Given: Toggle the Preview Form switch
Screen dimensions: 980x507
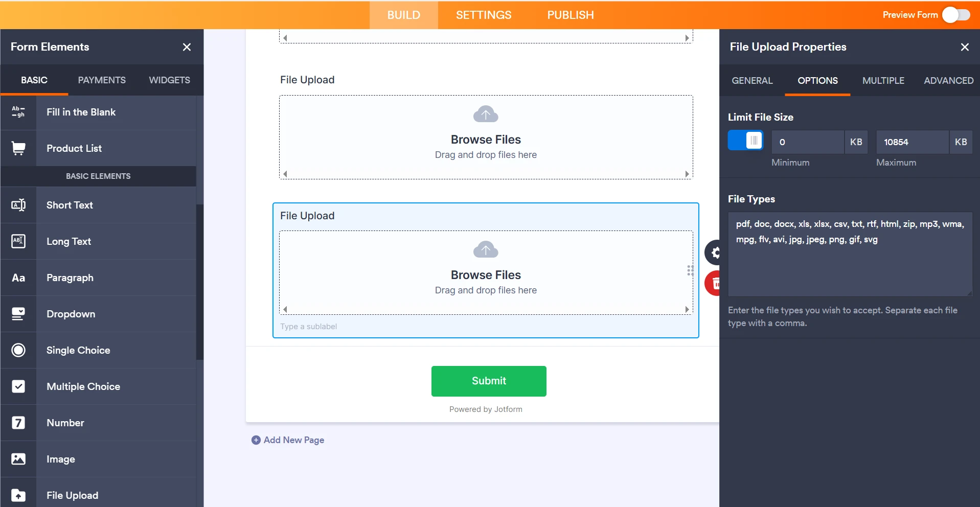Looking at the screenshot, I should (956, 15).
